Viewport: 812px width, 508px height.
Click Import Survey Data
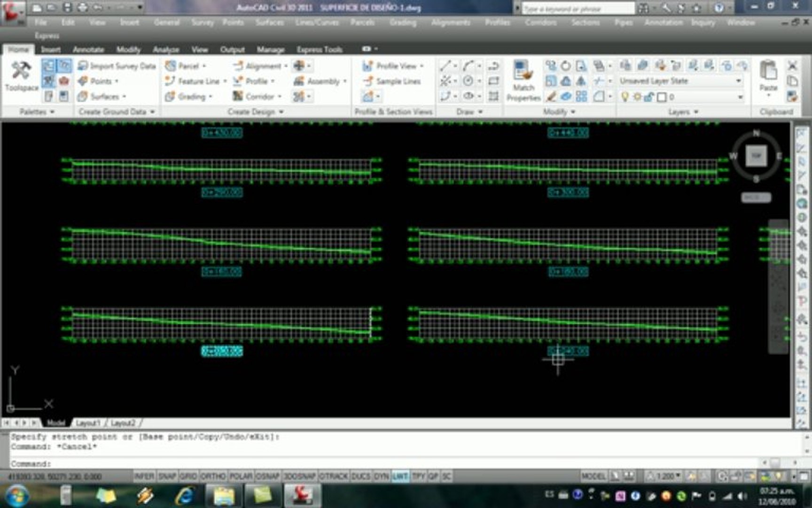(117, 66)
